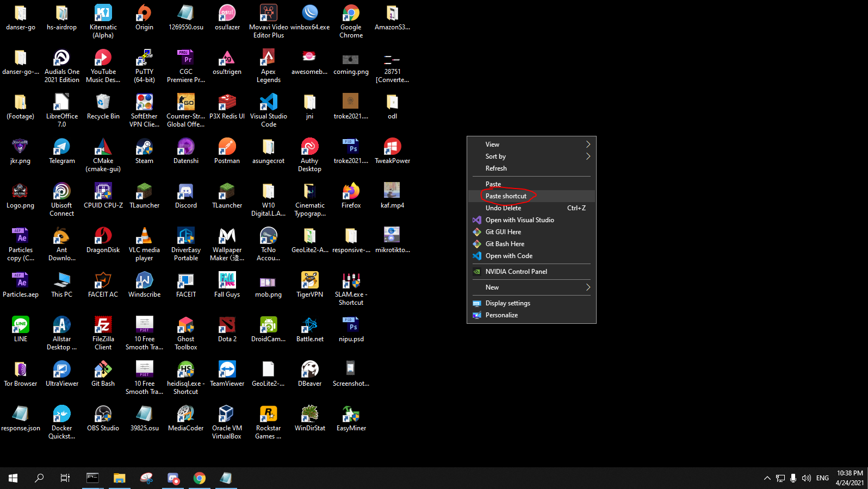Select the kaf.mp4 video file
This screenshot has height=489, width=868.
coord(392,196)
